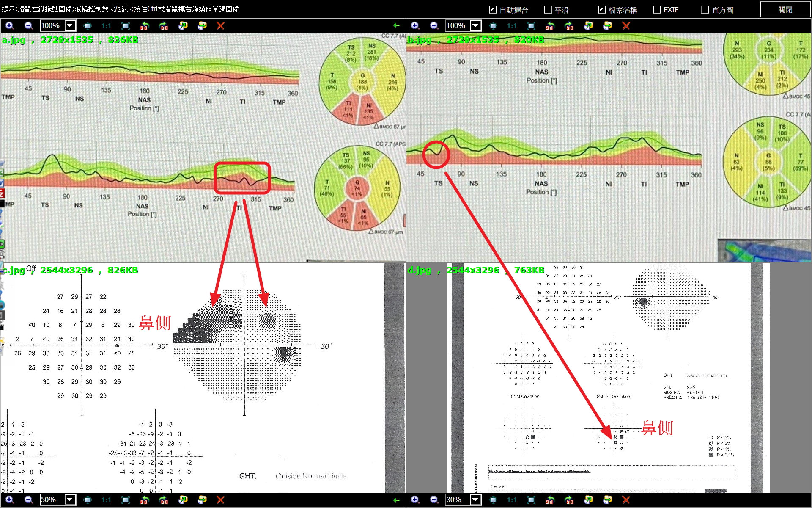This screenshot has height=508, width=812.
Task: Click copy-to-folder icon in d.jpg toolbar
Action: (x=588, y=500)
